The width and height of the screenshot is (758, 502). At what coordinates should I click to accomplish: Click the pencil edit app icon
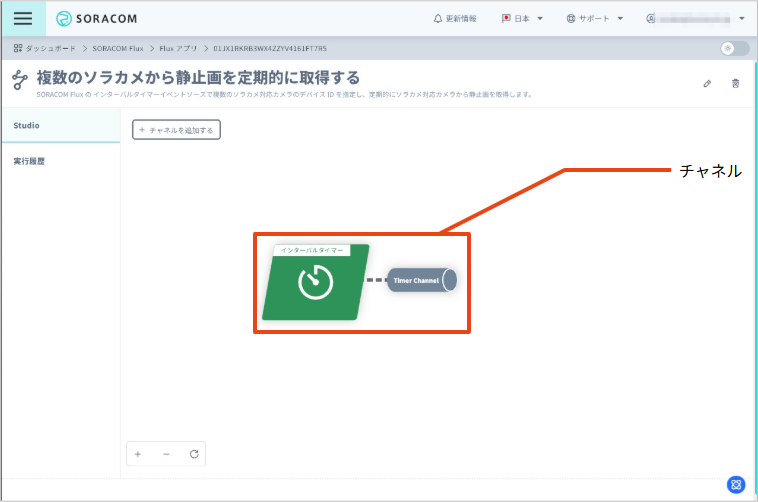coord(707,84)
